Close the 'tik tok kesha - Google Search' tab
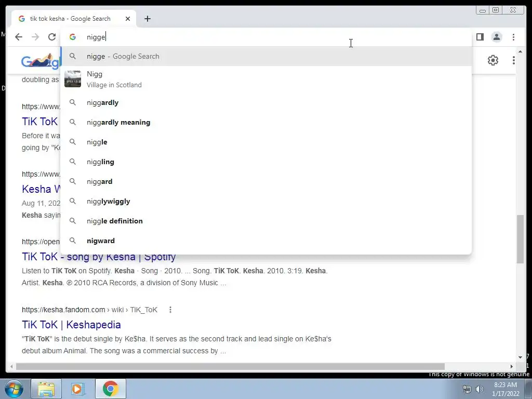 128,19
